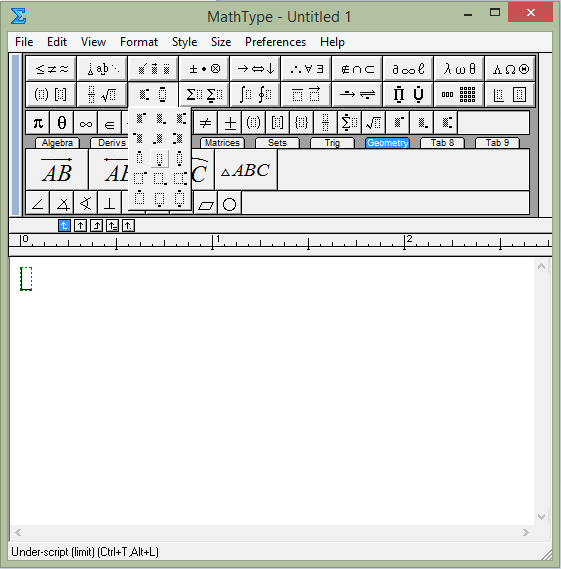Open the boxes templates palette
This screenshot has height=569, width=561.
(x=510, y=94)
